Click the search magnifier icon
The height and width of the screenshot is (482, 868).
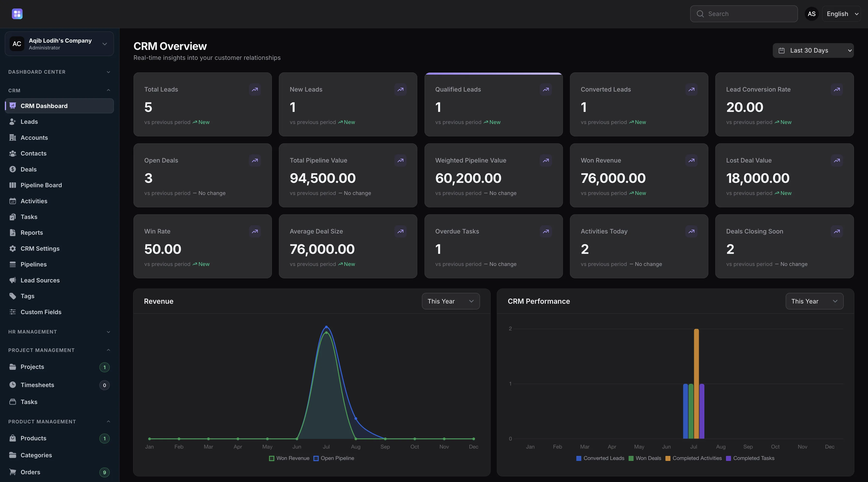point(700,14)
